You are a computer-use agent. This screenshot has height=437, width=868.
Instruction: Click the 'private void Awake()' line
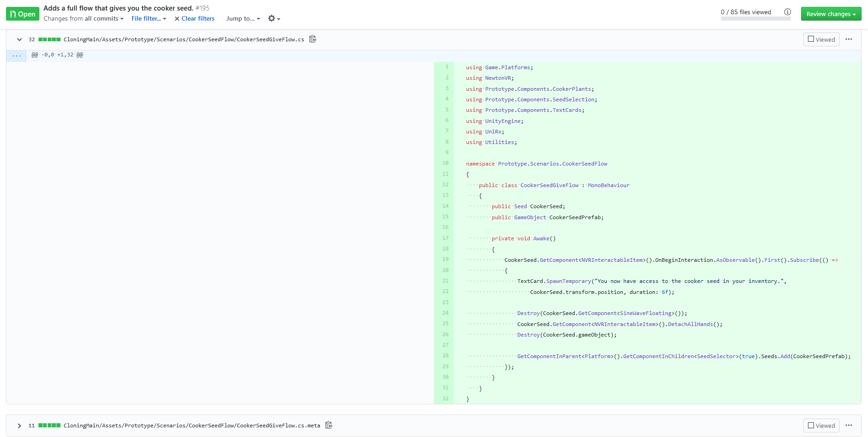[523, 238]
